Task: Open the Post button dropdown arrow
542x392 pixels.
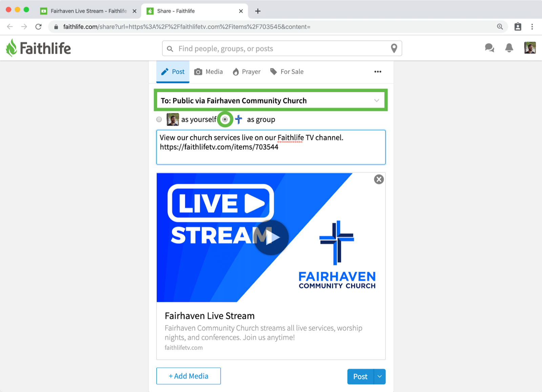Action: click(x=380, y=376)
